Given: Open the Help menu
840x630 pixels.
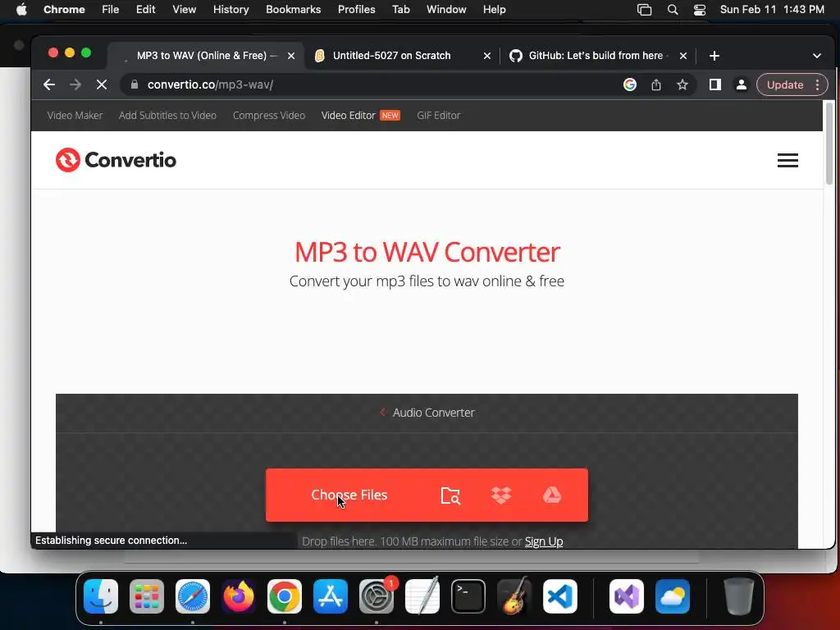Looking at the screenshot, I should (x=494, y=10).
